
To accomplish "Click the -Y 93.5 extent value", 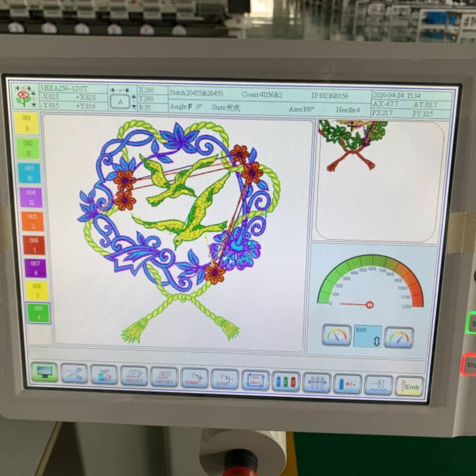I will pyautogui.click(x=50, y=105).
